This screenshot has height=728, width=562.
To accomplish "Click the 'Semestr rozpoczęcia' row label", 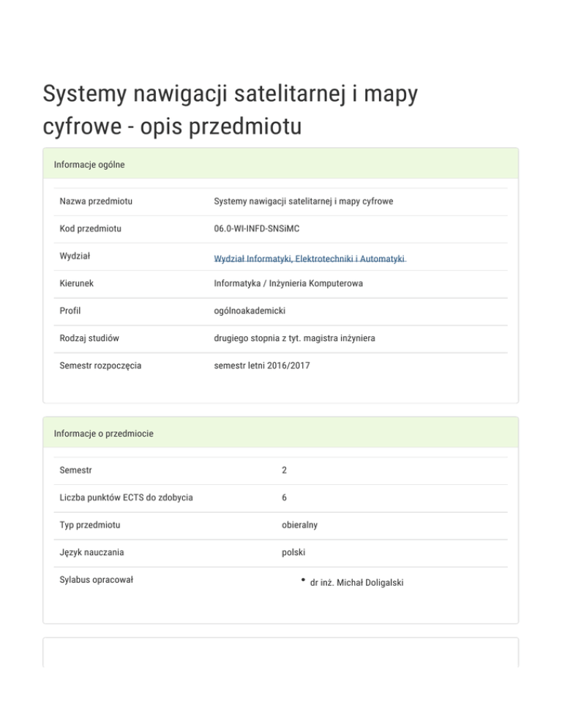I will pyautogui.click(x=100, y=365).
